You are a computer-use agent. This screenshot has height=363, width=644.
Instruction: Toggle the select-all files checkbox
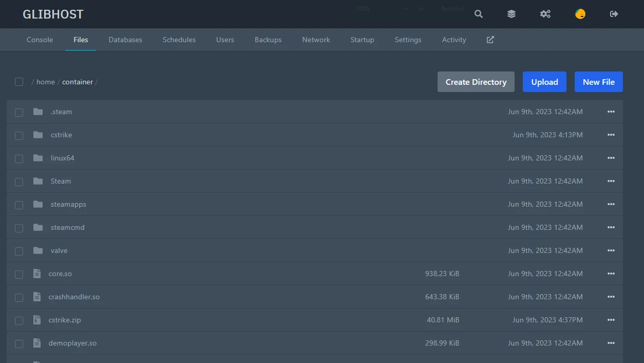coord(19,82)
